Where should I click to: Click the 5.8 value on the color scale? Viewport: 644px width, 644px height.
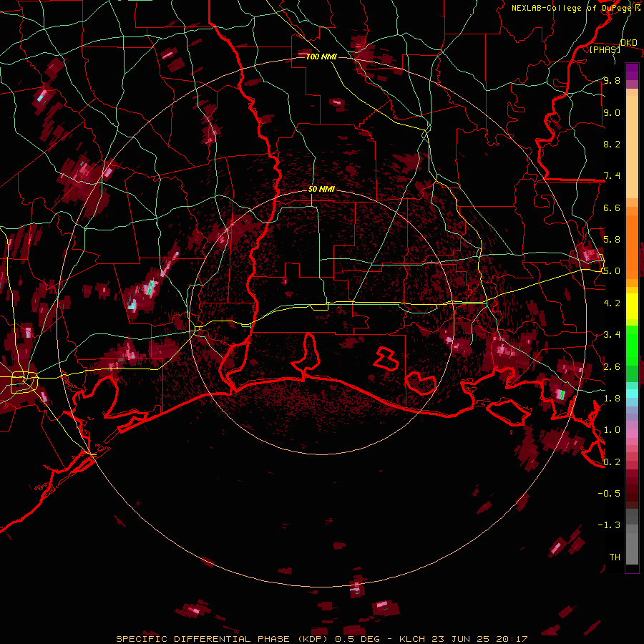[612, 239]
